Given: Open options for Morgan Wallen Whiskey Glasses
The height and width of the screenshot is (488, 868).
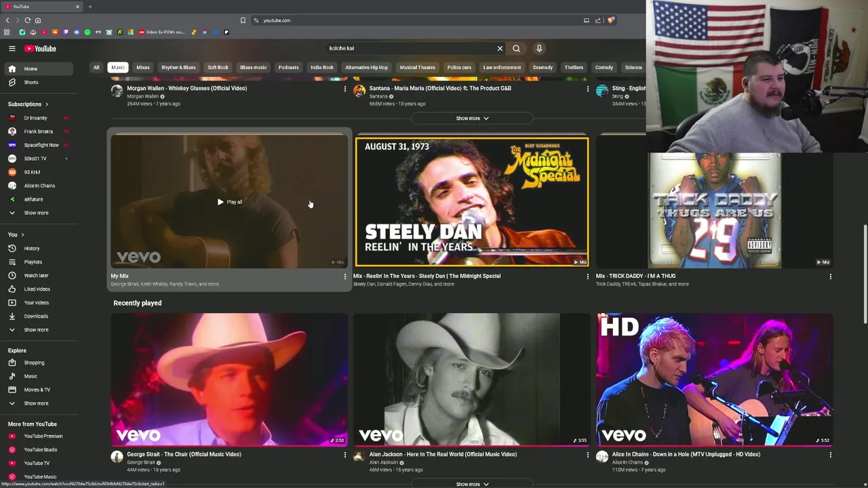Looking at the screenshot, I should [344, 89].
